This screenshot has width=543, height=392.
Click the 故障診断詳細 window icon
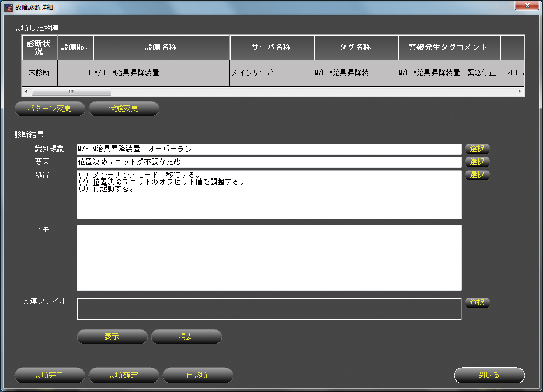click(x=8, y=7)
